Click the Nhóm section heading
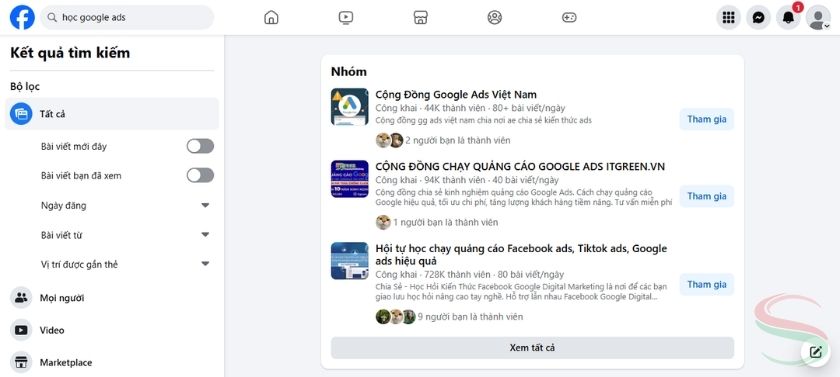Viewport: 840px width, 377px height. coord(349,72)
